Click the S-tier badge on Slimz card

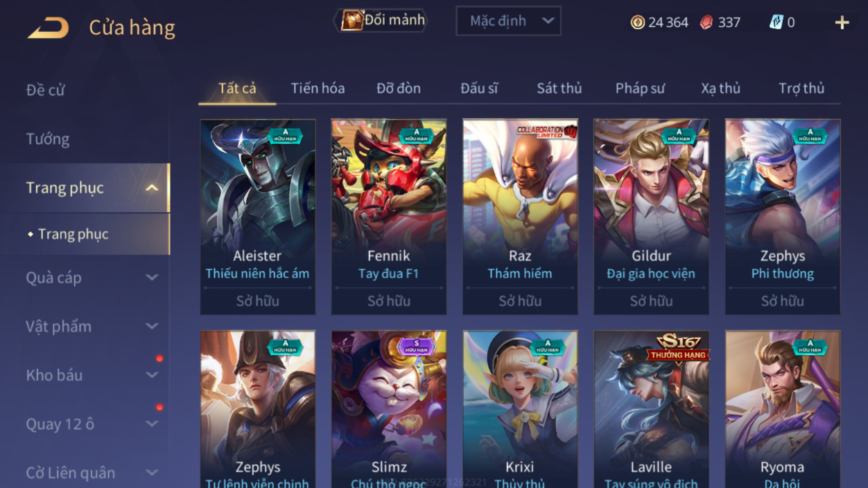pos(416,347)
